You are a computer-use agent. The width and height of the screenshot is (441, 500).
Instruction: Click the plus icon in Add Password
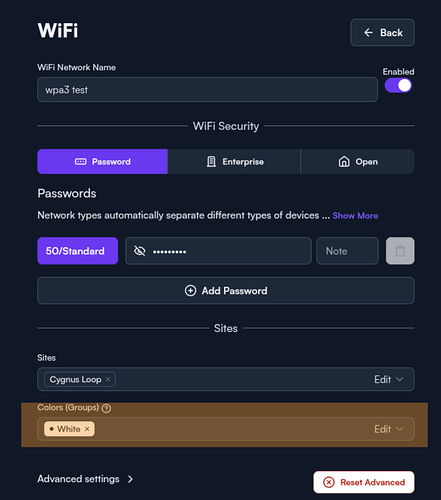click(190, 291)
